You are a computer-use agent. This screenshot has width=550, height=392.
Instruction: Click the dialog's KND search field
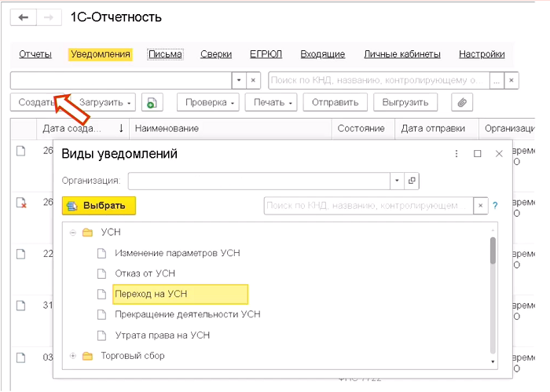tap(367, 206)
